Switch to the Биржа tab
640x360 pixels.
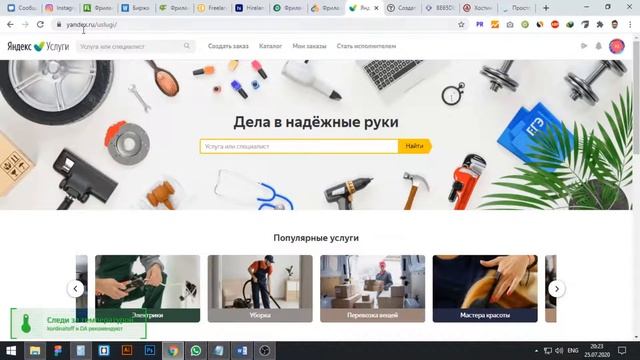click(136, 8)
